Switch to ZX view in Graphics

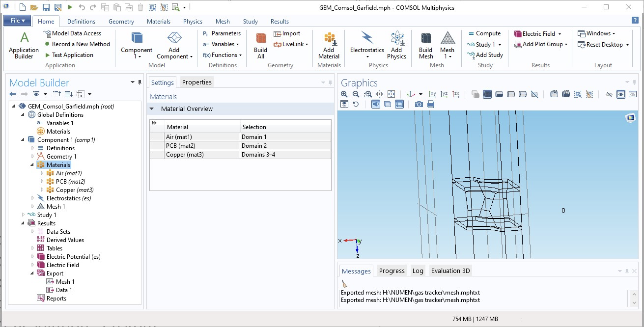456,94
